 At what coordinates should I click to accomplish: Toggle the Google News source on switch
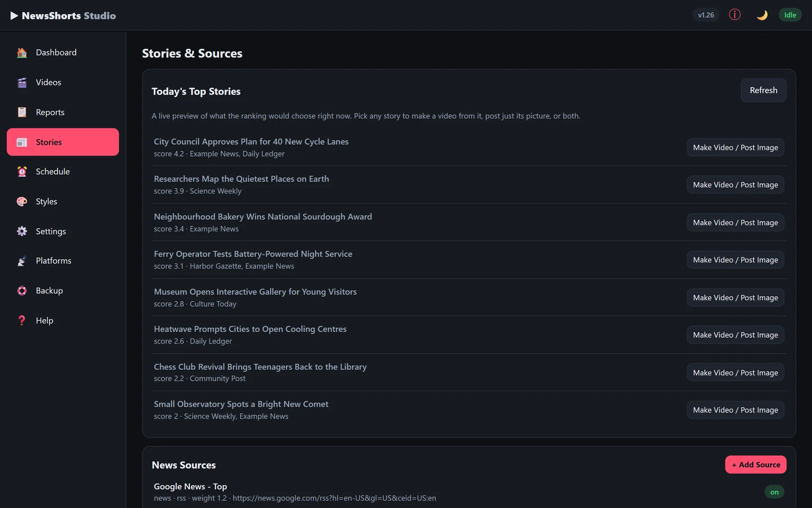click(x=774, y=492)
